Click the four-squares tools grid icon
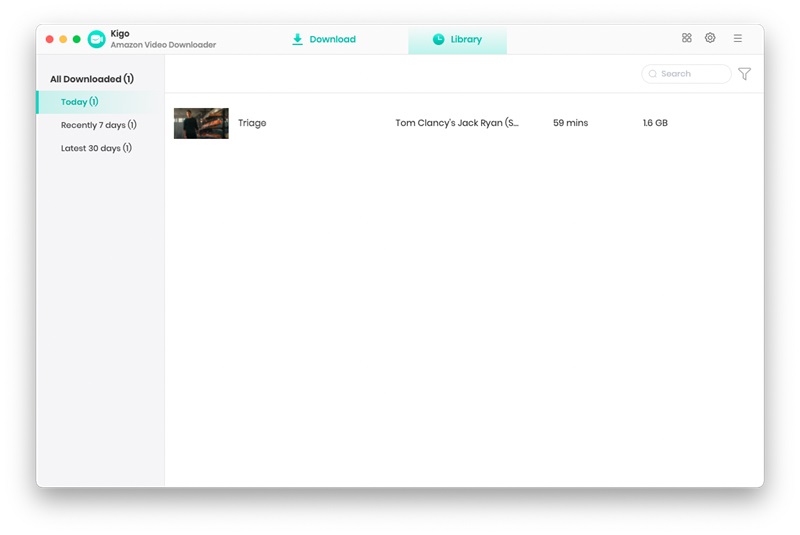 (x=686, y=38)
